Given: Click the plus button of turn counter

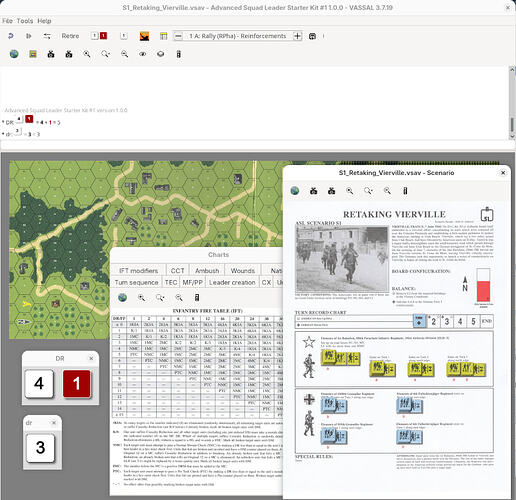Looking at the screenshot, I should click(x=297, y=36).
